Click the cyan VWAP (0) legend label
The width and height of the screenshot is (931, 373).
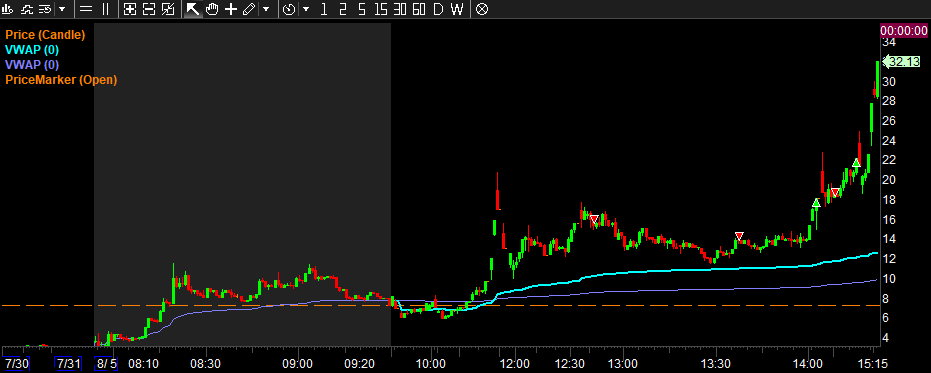[32, 50]
